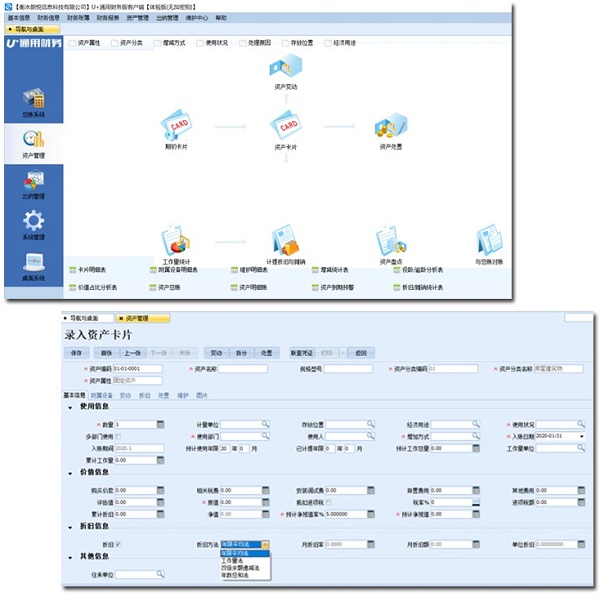
Task: Collapse the 使用信息 section
Action: coord(70,407)
